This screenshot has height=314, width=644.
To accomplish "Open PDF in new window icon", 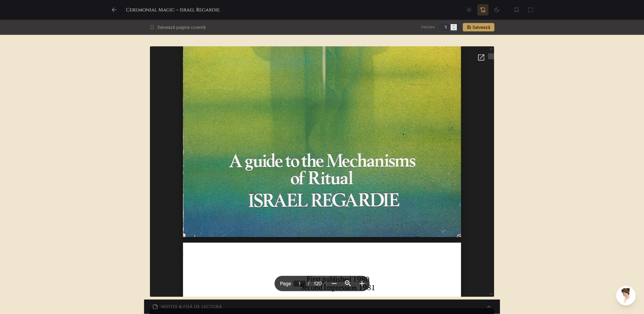I will pos(481,58).
